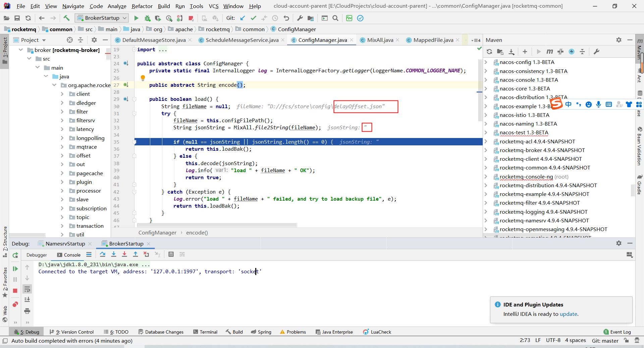
Task: Collapse the broker module node
Action: [21, 50]
